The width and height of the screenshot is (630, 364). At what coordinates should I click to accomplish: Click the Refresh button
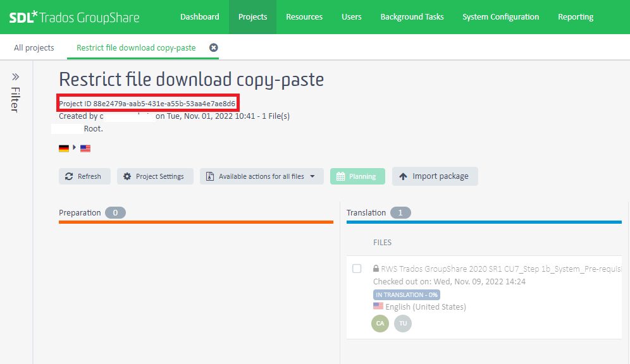tap(84, 176)
